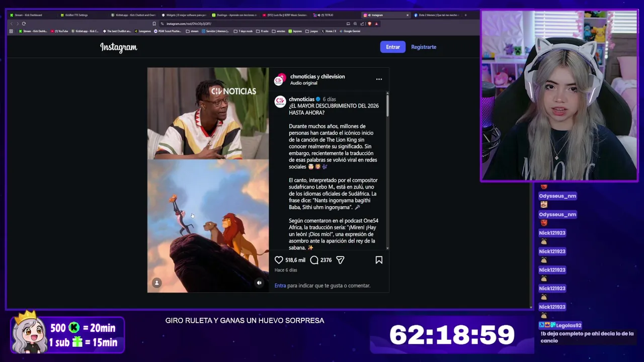Viewport: 644px width, 362px height.
Task: Switch to the Dota 2 Memes tab
Action: (437, 15)
